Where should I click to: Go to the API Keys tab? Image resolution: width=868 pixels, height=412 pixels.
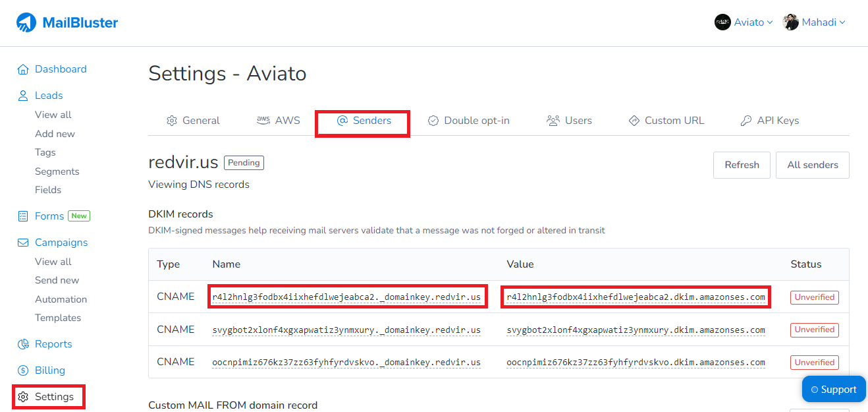pyautogui.click(x=770, y=121)
